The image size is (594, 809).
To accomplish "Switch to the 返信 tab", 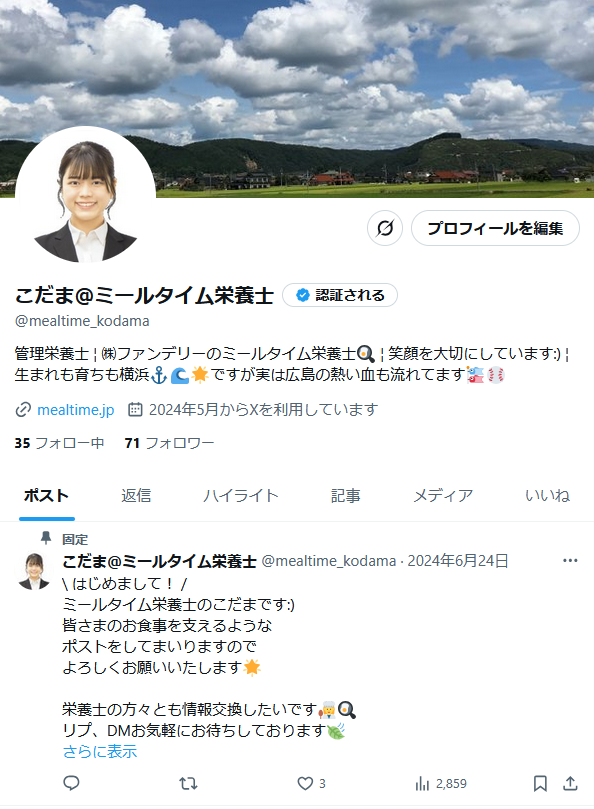I will tap(136, 495).
